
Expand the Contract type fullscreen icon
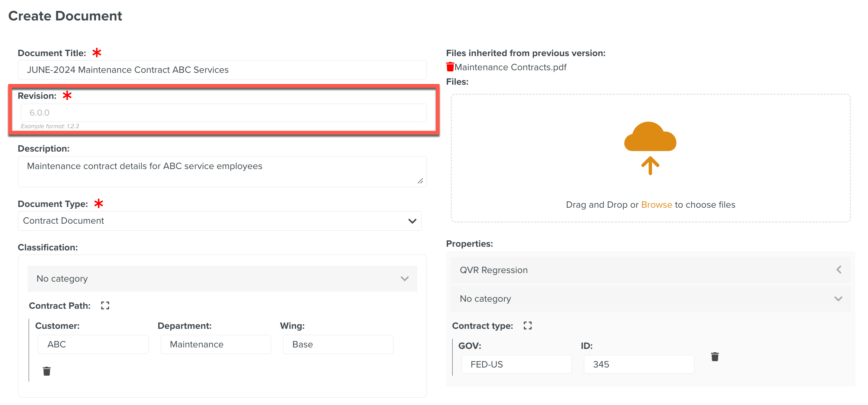[x=527, y=325]
